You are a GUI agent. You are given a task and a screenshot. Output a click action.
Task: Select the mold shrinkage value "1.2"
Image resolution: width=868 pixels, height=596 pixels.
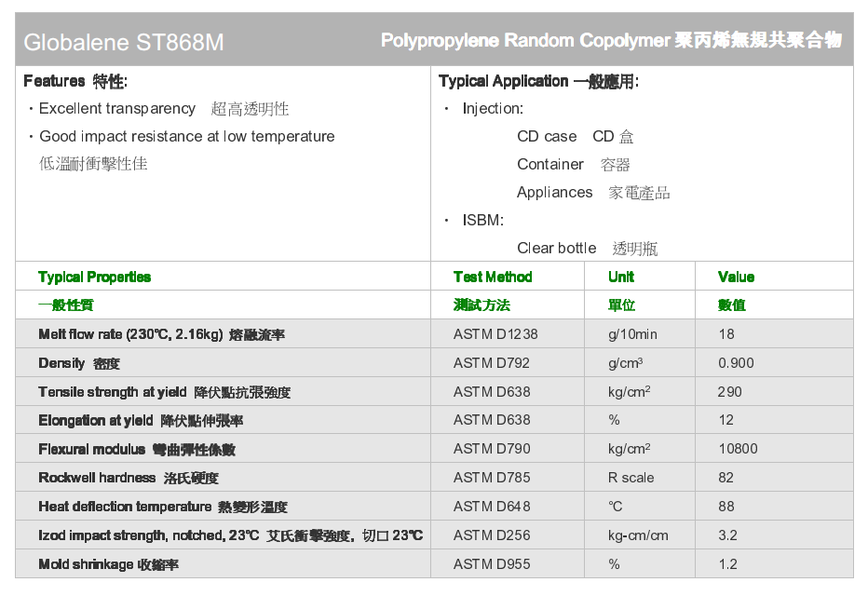click(728, 564)
